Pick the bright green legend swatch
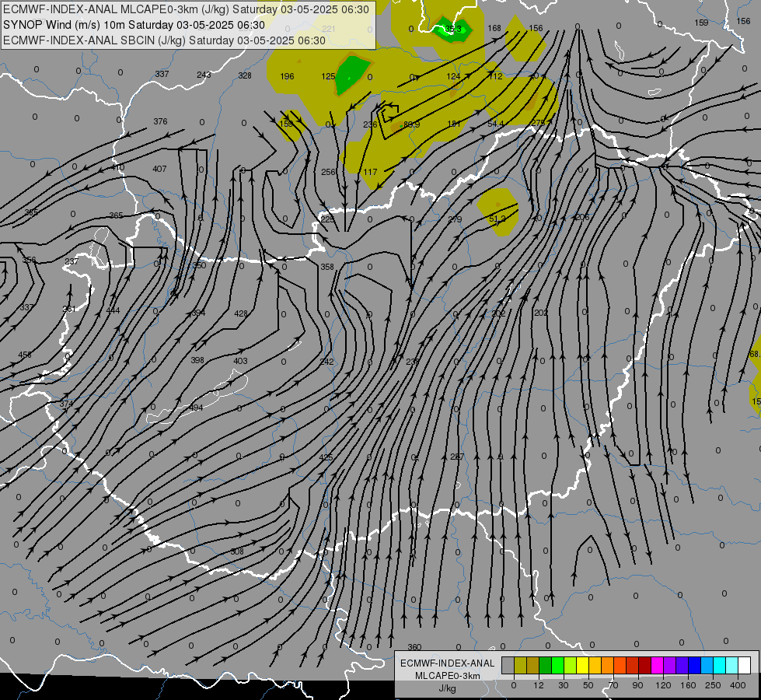 tap(557, 666)
